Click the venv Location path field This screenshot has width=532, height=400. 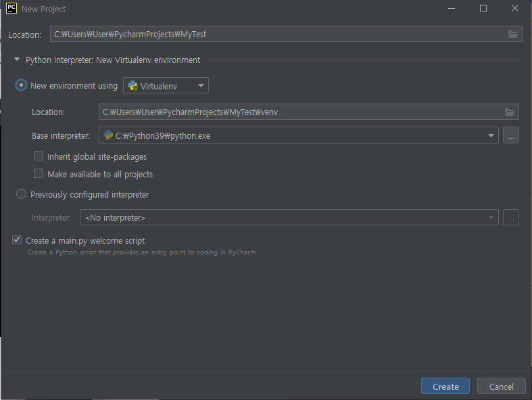pos(309,112)
